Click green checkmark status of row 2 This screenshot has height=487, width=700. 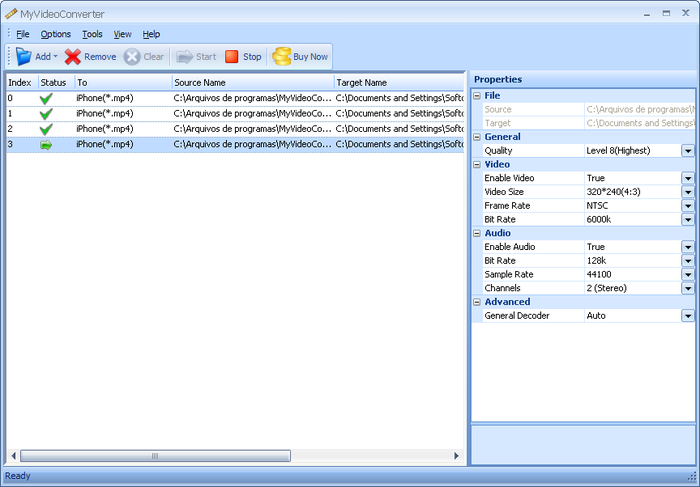pyautogui.click(x=46, y=129)
